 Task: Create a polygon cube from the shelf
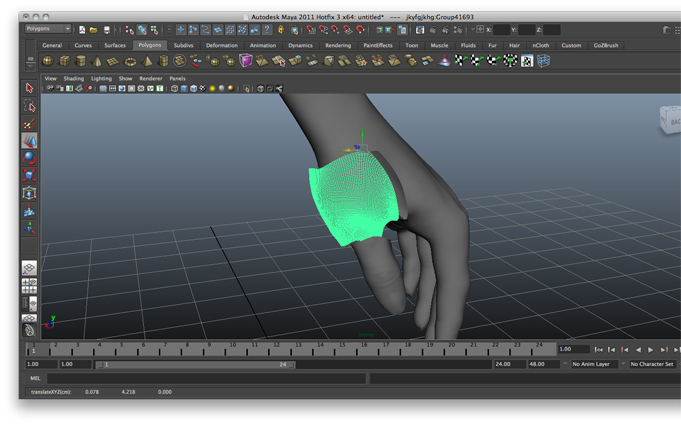tap(64, 61)
